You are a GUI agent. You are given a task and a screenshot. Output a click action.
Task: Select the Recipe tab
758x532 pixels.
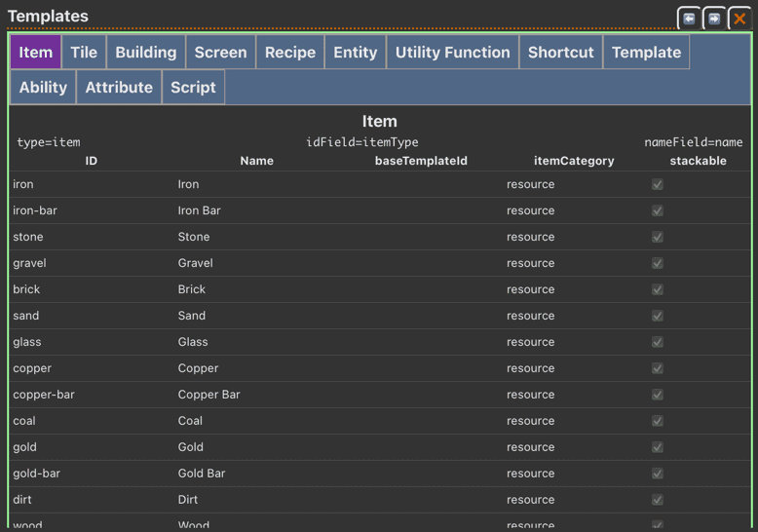click(x=290, y=53)
